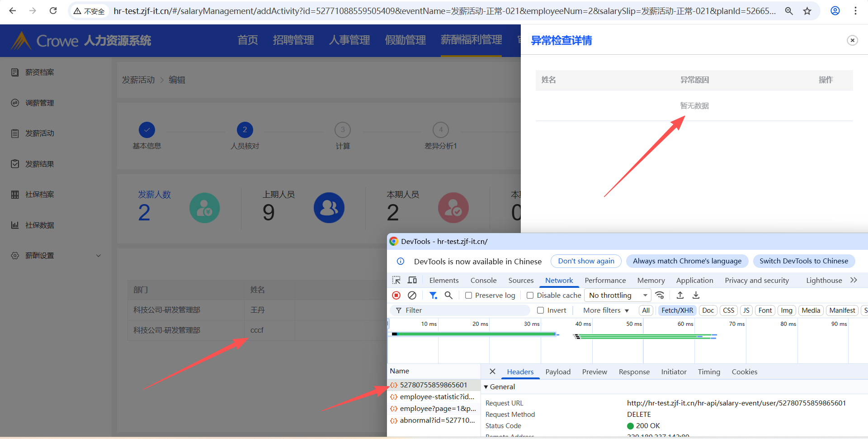Toggle the DevTools device toolbar icon

(412, 280)
